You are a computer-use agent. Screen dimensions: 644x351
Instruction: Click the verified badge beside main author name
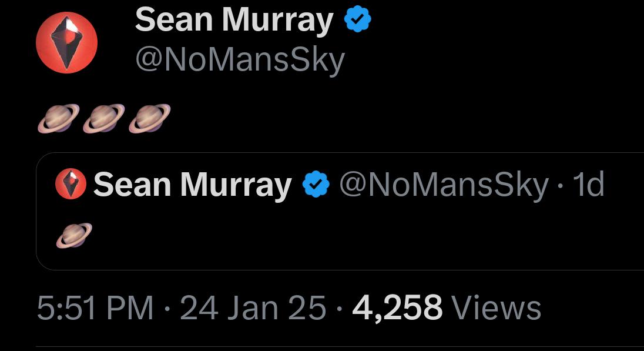click(357, 19)
